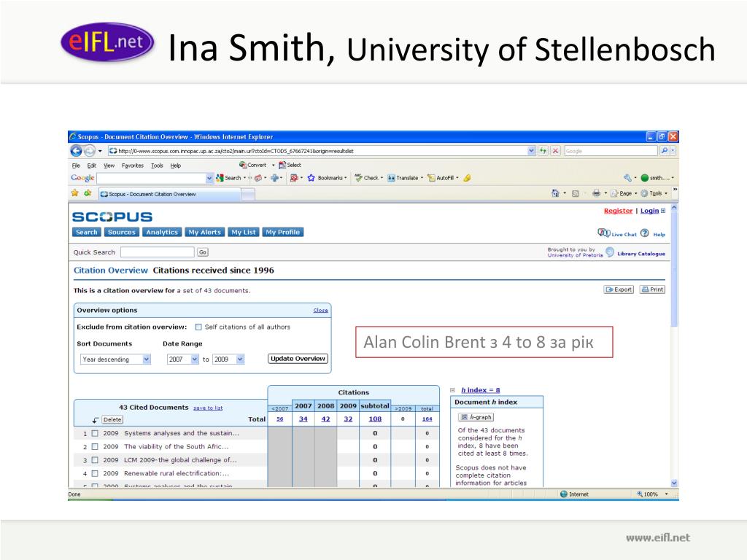Viewport: 747px width, 560px height.
Task: Tick checkbox for The viability of the South Afric
Action: point(95,447)
